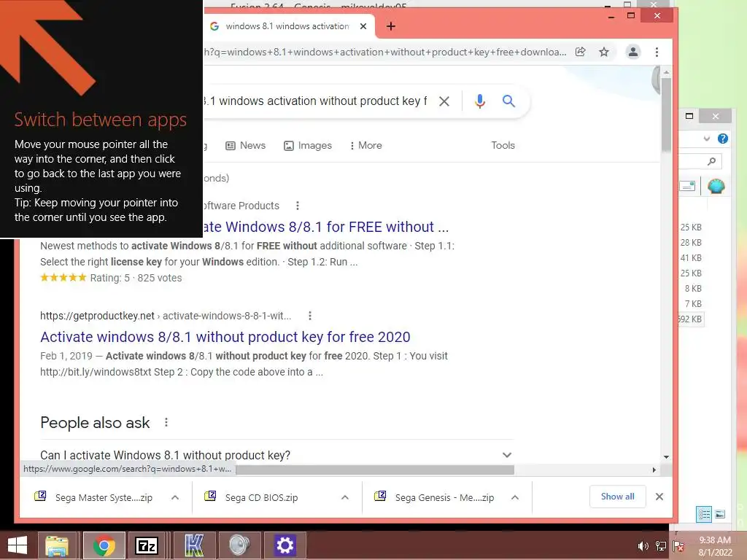Click the shell icon in Explorer window
The width and height of the screenshot is (747, 560).
coord(716,186)
